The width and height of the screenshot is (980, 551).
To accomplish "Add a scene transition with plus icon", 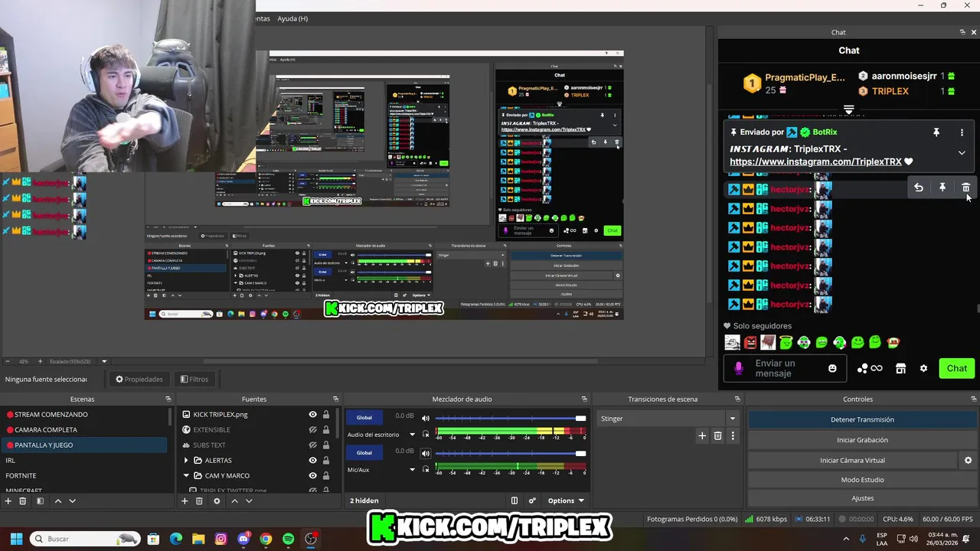I will [702, 435].
